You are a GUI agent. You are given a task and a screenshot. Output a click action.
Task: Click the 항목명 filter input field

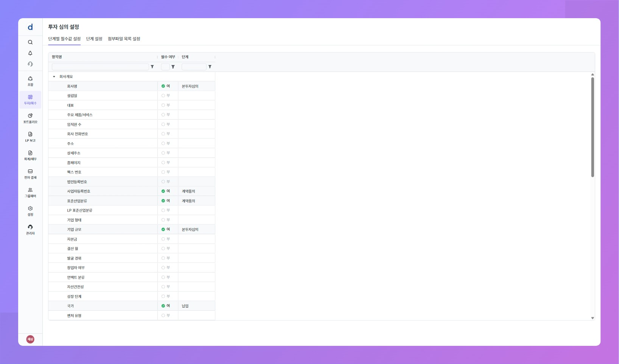100,67
